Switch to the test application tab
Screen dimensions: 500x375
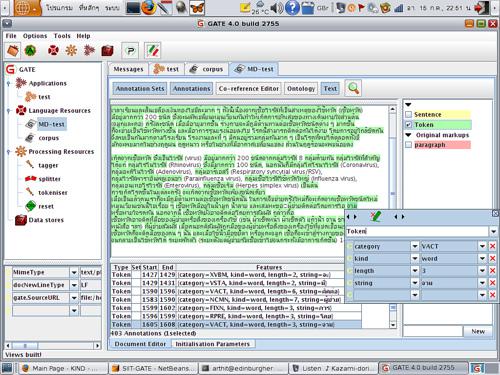pos(166,69)
